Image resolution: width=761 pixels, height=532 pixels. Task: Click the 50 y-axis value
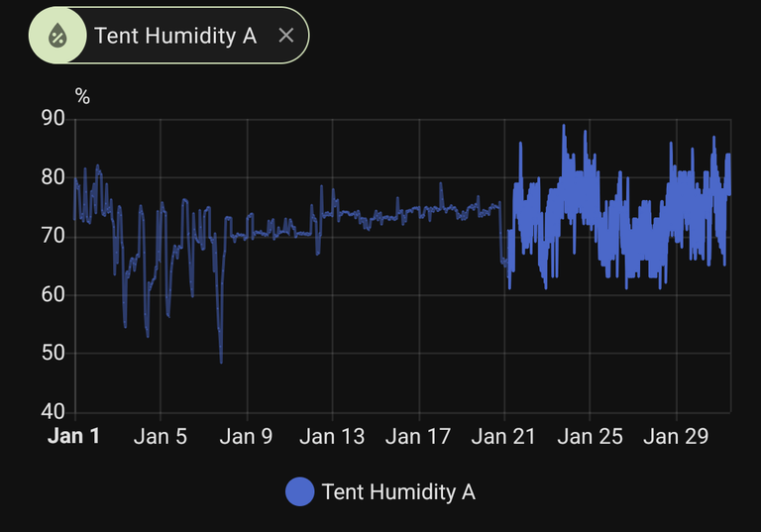[x=54, y=354]
